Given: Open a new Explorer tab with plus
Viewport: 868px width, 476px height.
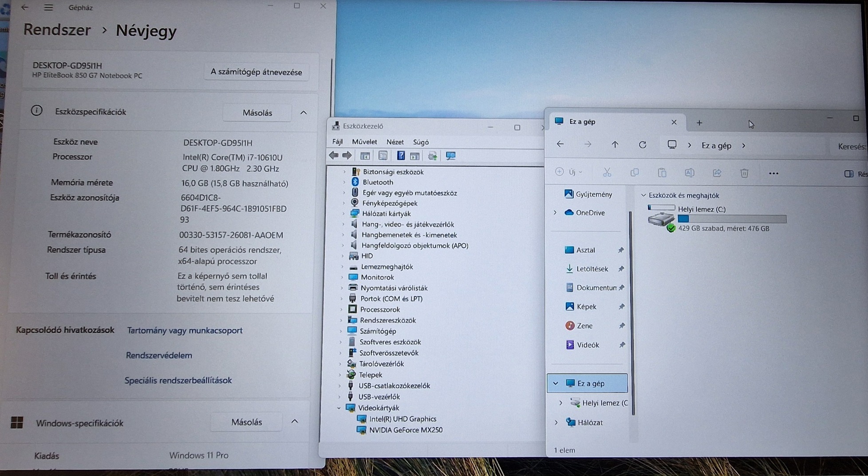Looking at the screenshot, I should [699, 123].
